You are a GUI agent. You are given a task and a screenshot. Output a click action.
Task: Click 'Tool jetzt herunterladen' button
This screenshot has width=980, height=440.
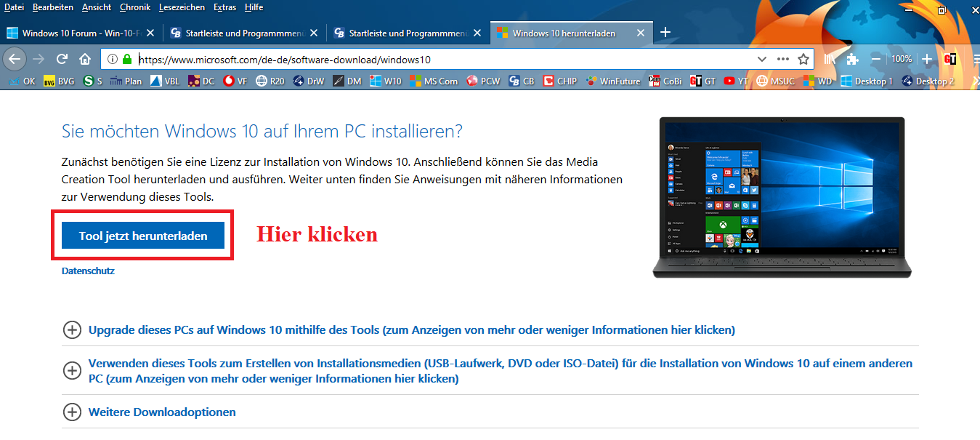coord(143,236)
